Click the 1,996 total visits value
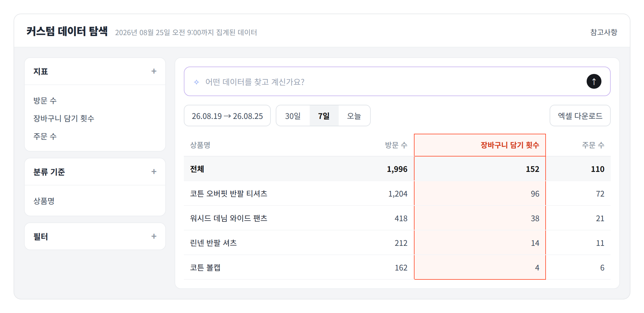Image resolution: width=644 pixels, height=313 pixels. pyautogui.click(x=397, y=169)
